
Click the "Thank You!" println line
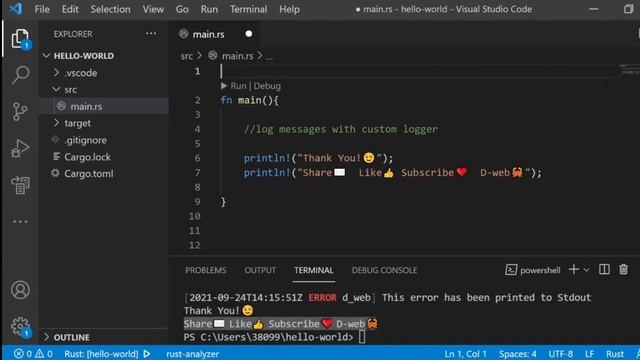point(318,158)
